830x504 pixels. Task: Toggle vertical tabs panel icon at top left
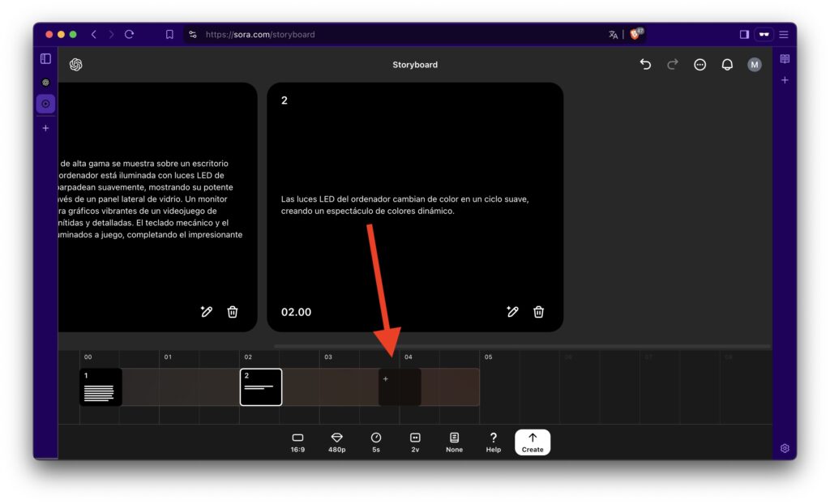(x=45, y=59)
